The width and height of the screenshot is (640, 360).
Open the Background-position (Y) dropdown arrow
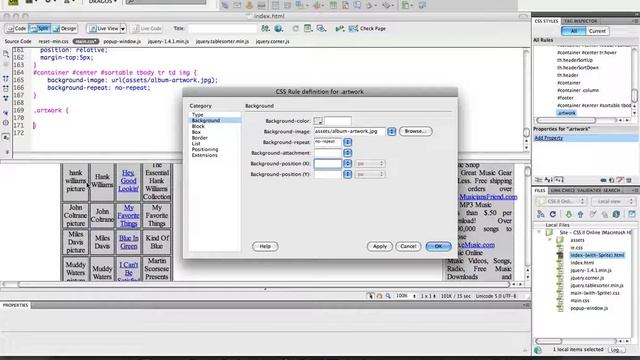point(347,174)
